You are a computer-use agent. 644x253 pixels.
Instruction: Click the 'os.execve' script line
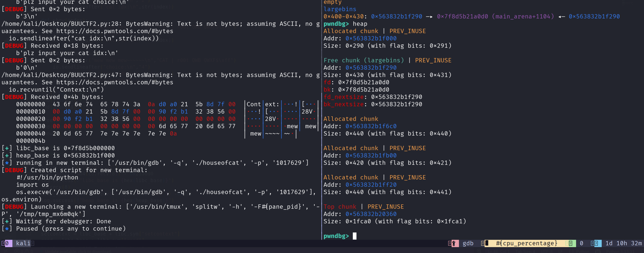tap(166, 192)
